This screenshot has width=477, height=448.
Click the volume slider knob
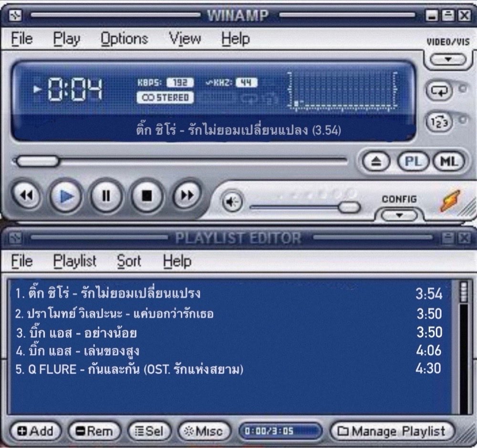click(x=349, y=208)
